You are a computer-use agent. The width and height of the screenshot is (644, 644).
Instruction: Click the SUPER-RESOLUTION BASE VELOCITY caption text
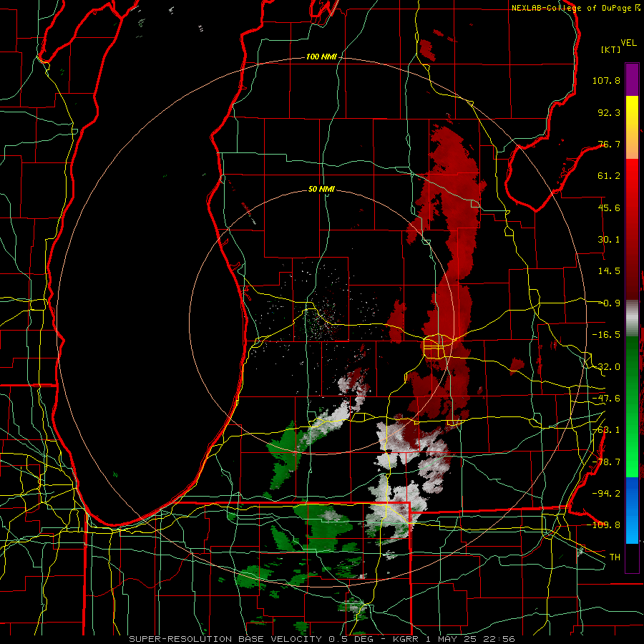(227, 639)
